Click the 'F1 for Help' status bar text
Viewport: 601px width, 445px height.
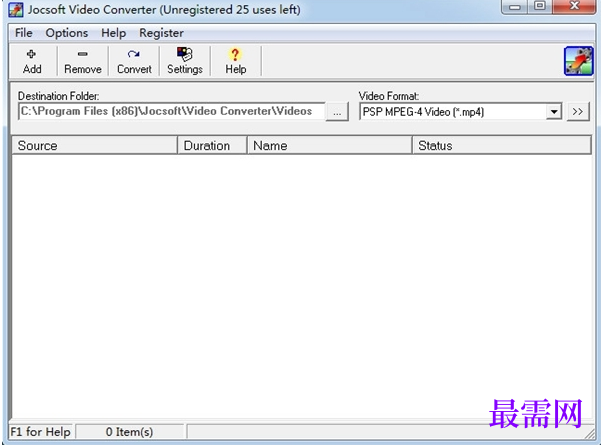tap(40, 432)
